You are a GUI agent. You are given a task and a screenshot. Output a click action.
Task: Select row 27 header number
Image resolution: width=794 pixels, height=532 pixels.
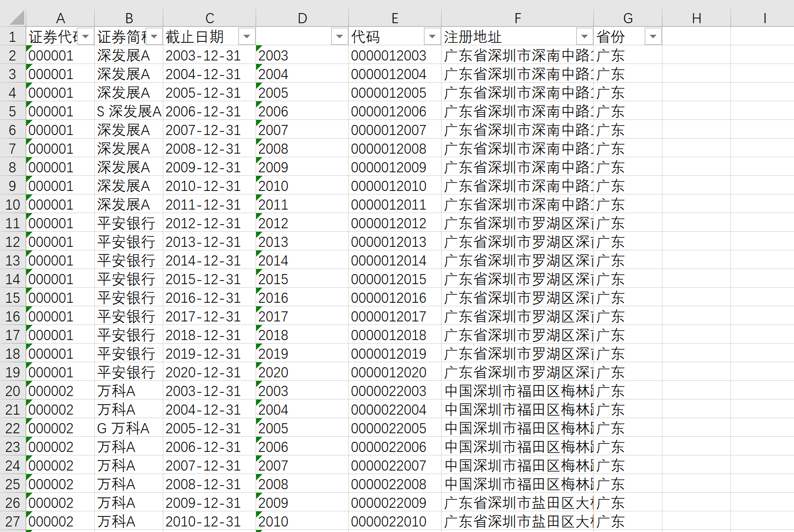(13, 521)
